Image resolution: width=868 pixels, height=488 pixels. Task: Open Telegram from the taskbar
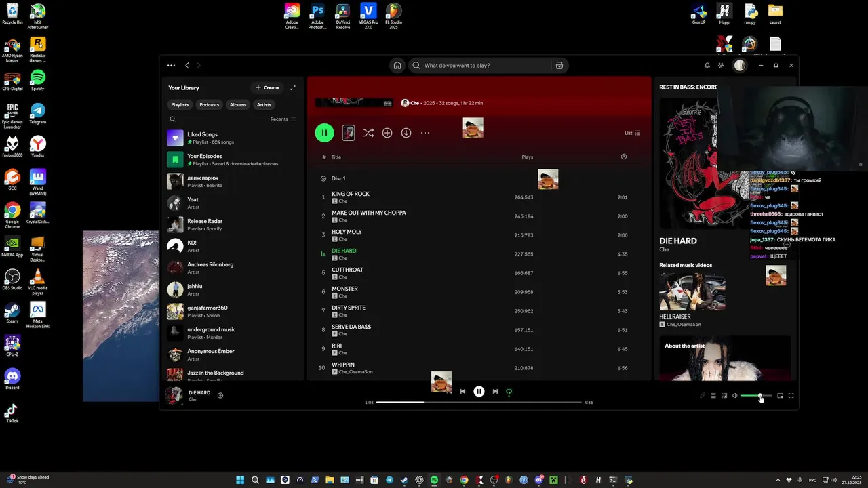(389, 480)
